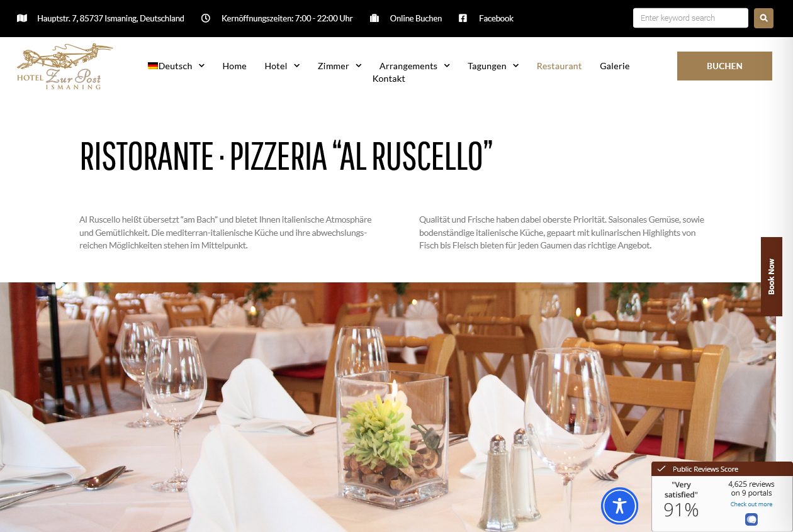This screenshot has height=532, width=793.
Task: Open the accessibility widget icon
Action: pyautogui.click(x=619, y=506)
